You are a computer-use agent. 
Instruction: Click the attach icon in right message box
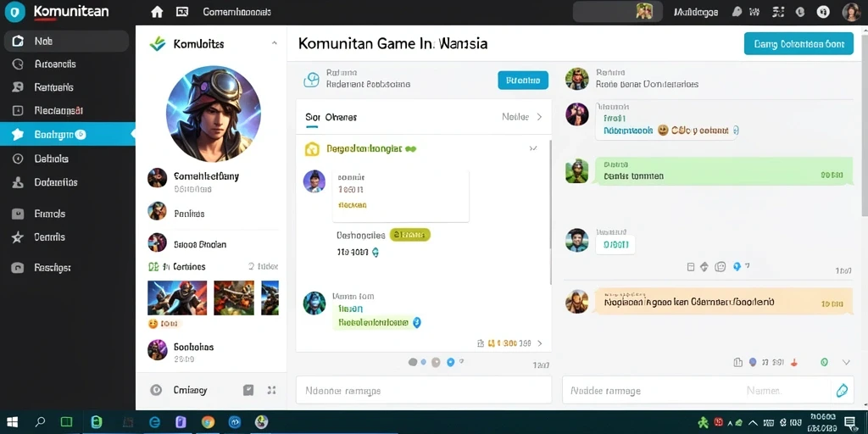(842, 390)
